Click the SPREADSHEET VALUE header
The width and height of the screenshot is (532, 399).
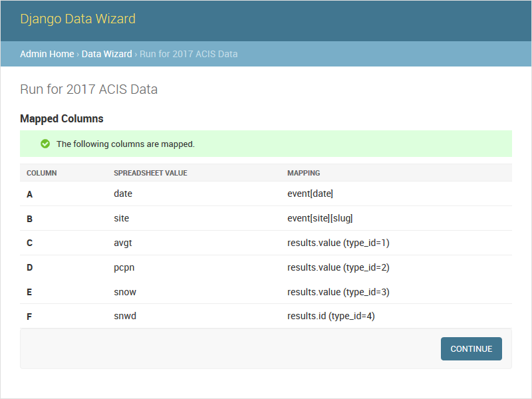pyautogui.click(x=150, y=173)
